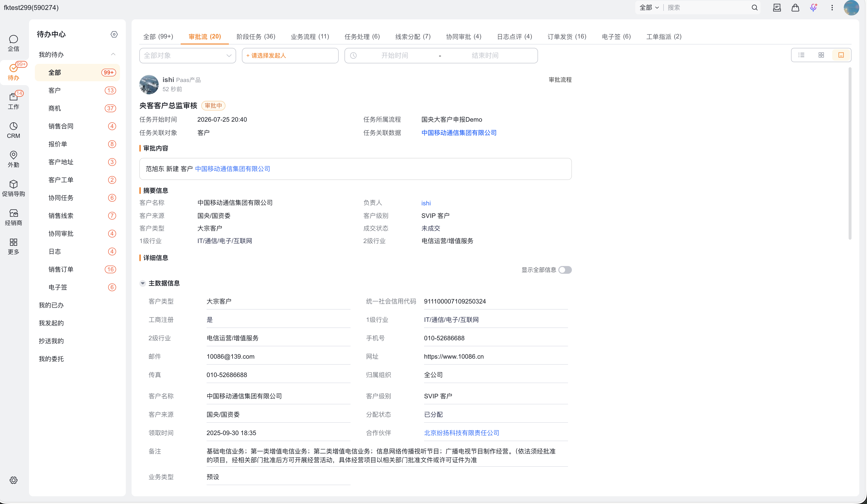
Task: Open the 更多 more apps icon
Action: click(x=13, y=246)
